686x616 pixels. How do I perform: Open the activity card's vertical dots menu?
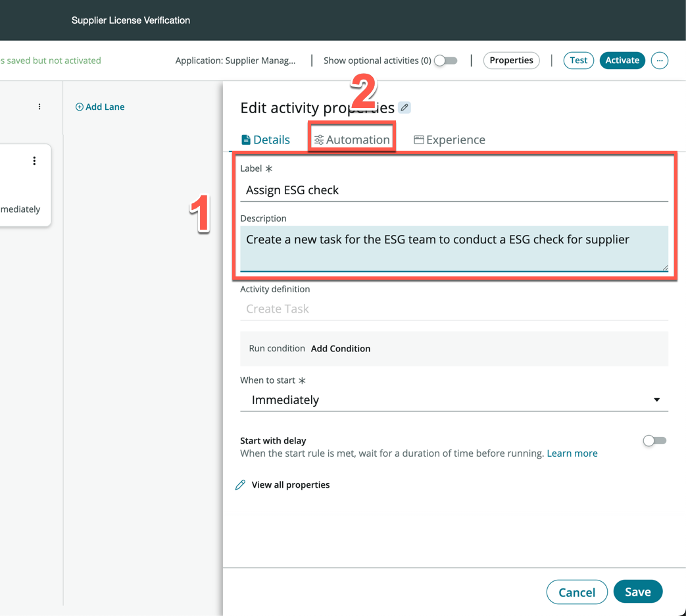(x=34, y=161)
